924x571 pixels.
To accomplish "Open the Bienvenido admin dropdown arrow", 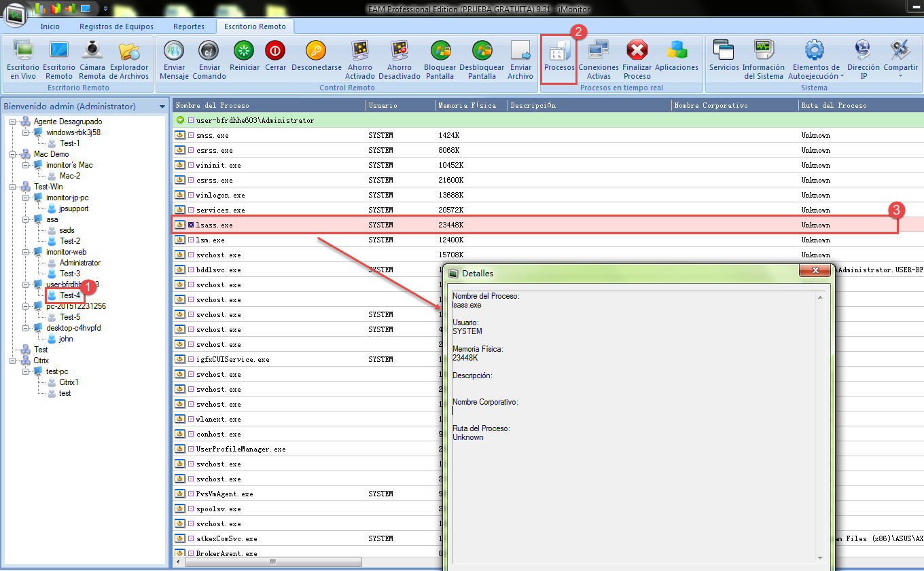I will click(162, 107).
